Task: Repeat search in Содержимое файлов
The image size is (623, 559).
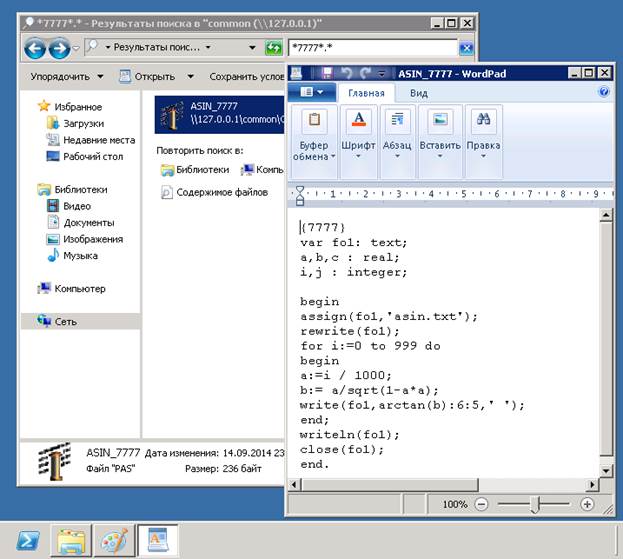Action: [215, 192]
